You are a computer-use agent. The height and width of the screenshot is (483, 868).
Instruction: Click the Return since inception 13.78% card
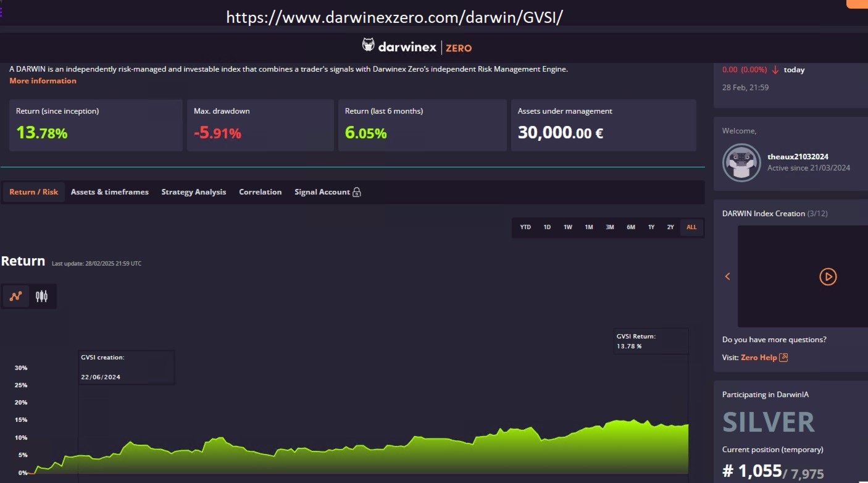coord(96,125)
